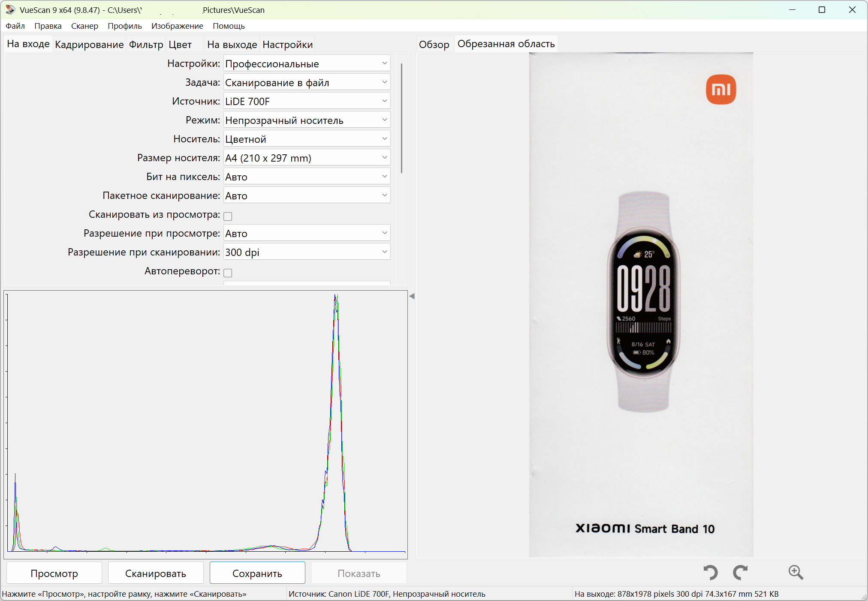Open the 'Настройки' dropdown showing Профессиональные
The height and width of the screenshot is (601, 868).
point(307,63)
